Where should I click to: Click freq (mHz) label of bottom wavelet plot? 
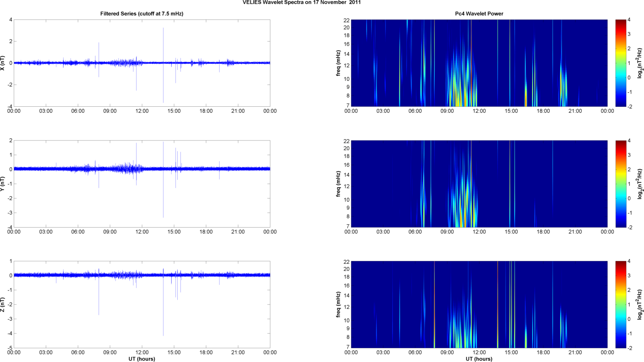pyautogui.click(x=338, y=305)
